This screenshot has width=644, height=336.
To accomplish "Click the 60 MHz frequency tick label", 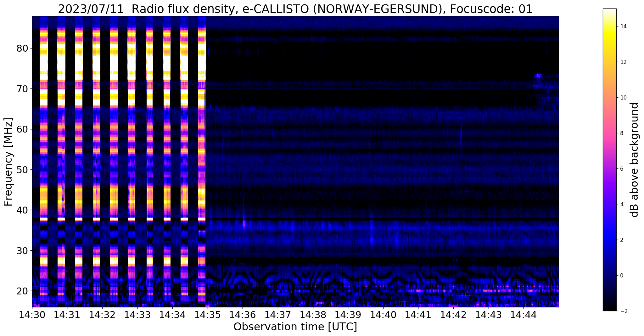I will click(x=23, y=129).
